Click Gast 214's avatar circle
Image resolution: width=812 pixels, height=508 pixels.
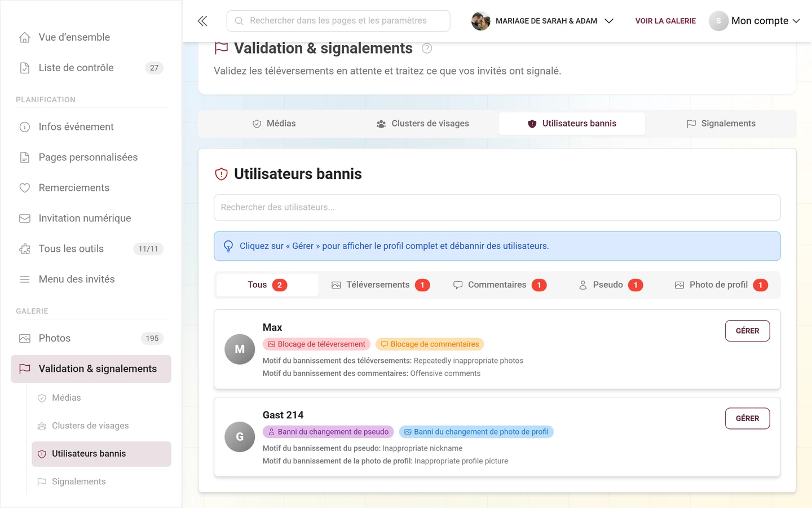240,437
